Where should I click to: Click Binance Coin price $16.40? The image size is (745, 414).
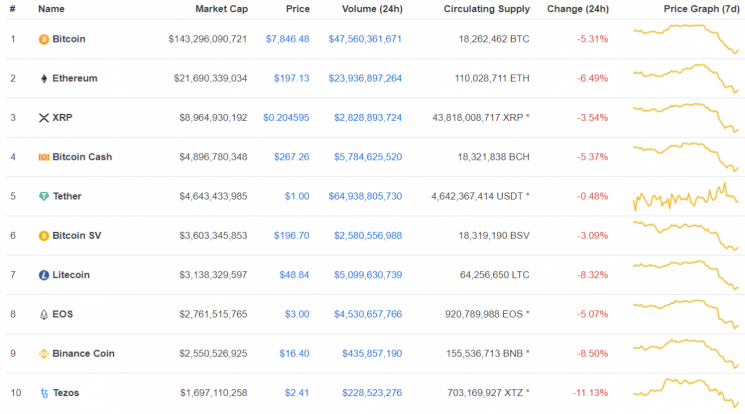click(294, 354)
